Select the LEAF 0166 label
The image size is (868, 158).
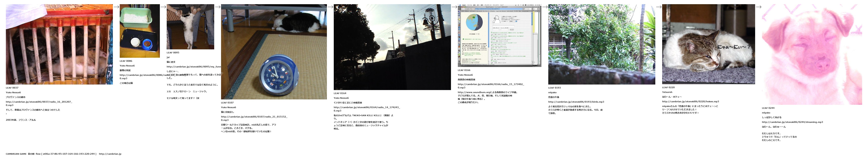point(464,70)
